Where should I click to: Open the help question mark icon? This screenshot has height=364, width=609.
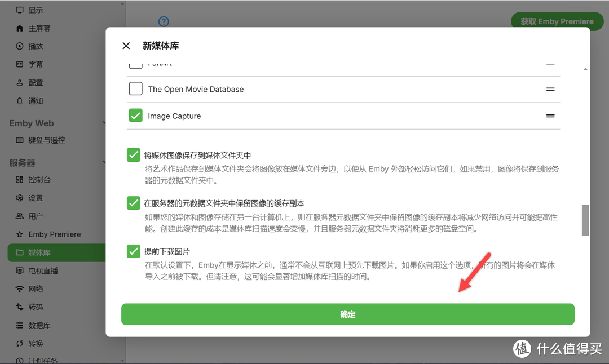164,21
